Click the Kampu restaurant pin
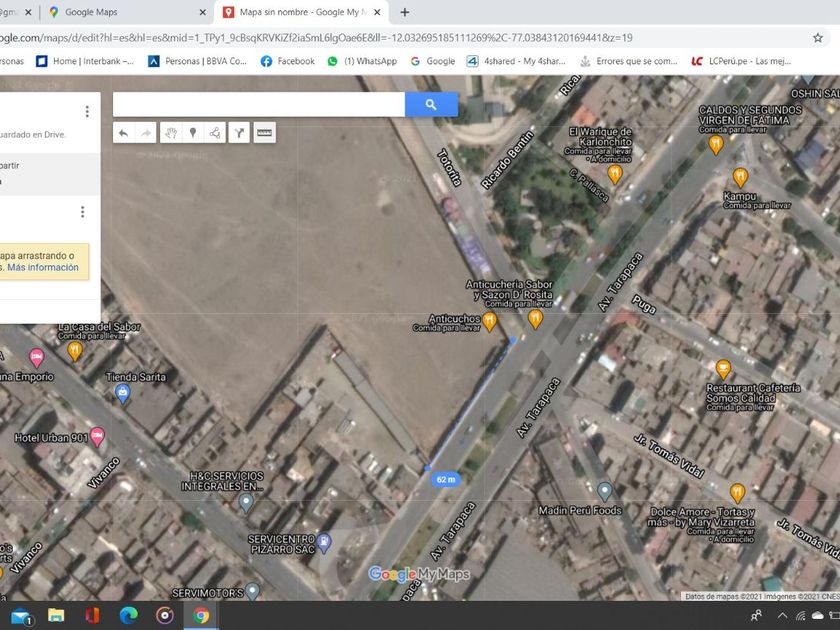This screenshot has height=630, width=840. [x=740, y=177]
